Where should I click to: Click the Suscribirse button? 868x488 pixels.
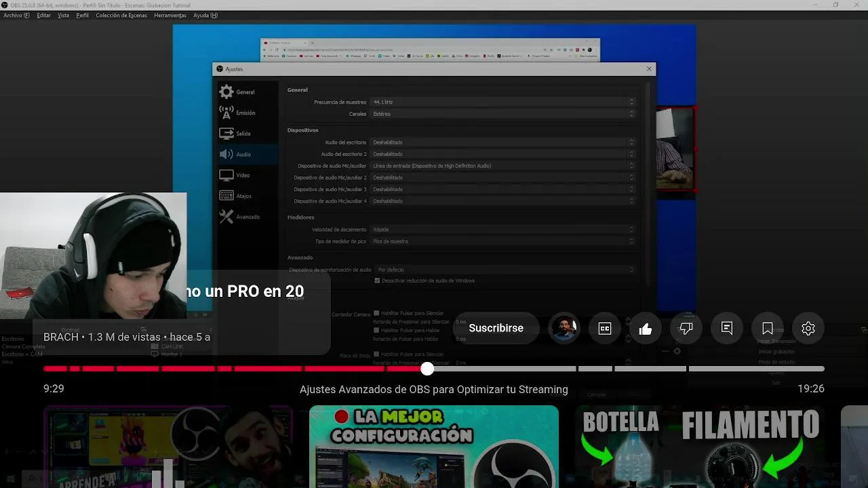(496, 328)
